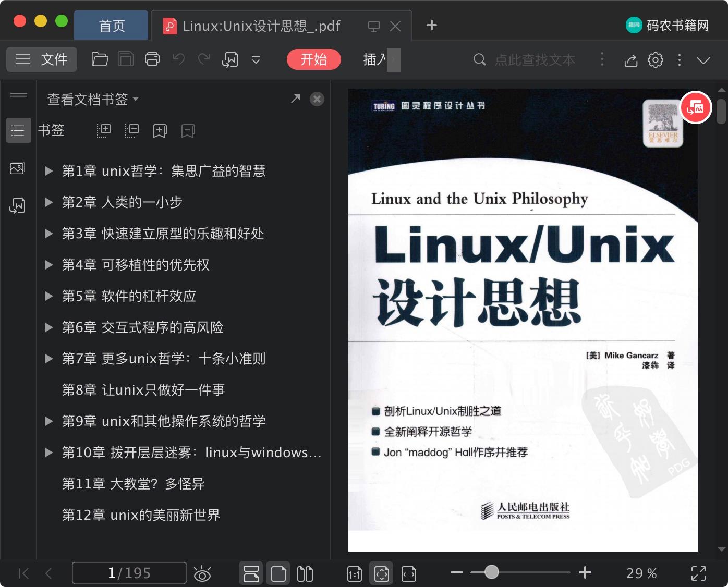Zoom in with the plus button

click(585, 572)
